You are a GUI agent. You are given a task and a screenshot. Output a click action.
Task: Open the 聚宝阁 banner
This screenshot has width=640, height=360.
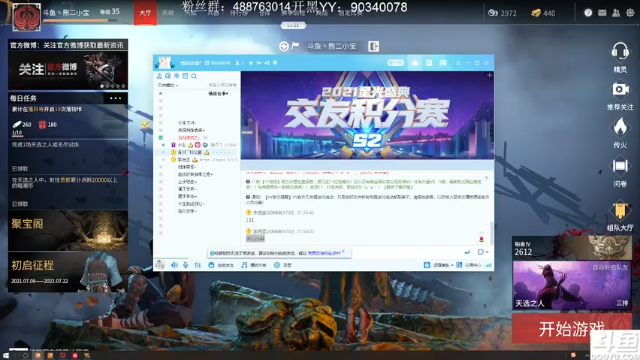[x=68, y=231]
